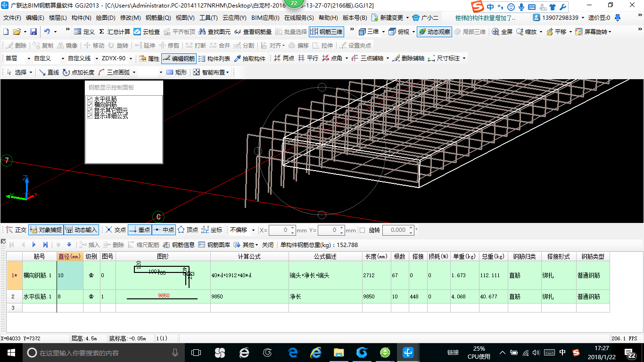
Task: Toggle 对象捕捉 object snap
Action: click(46, 230)
